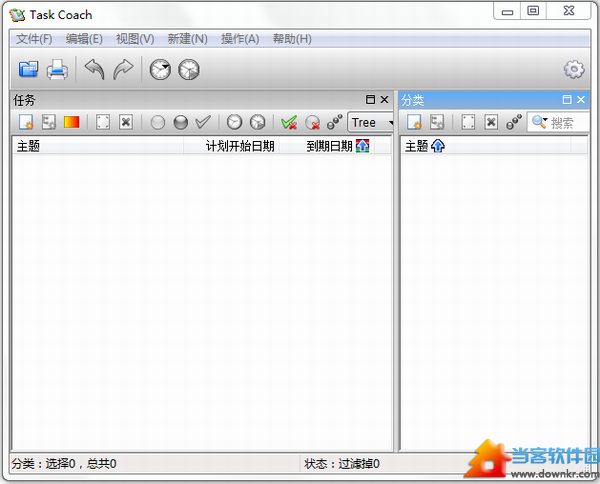Open the 视图(V) menu

(135, 39)
